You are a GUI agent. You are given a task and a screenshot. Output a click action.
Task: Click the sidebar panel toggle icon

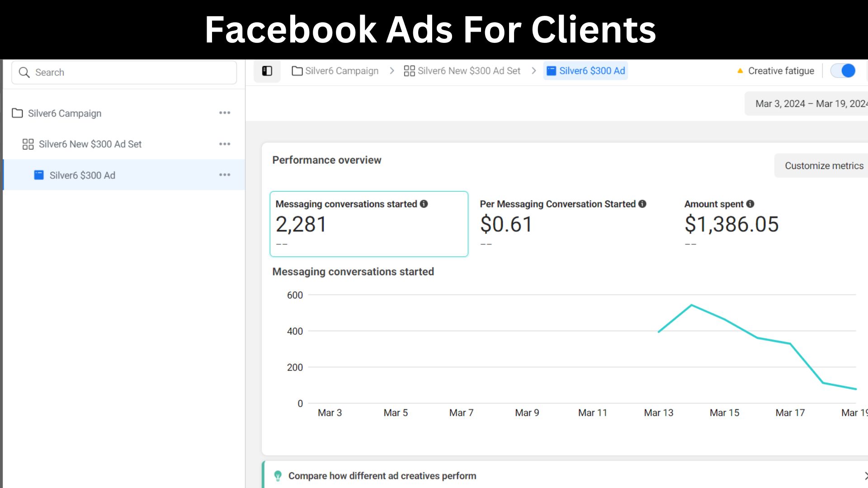(x=267, y=71)
